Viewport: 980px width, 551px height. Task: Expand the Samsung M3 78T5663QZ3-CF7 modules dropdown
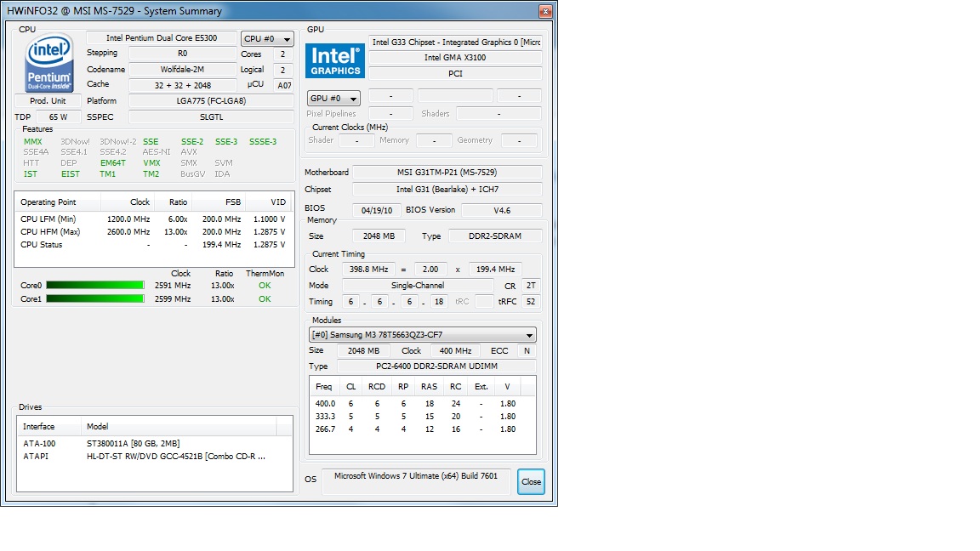coord(423,335)
